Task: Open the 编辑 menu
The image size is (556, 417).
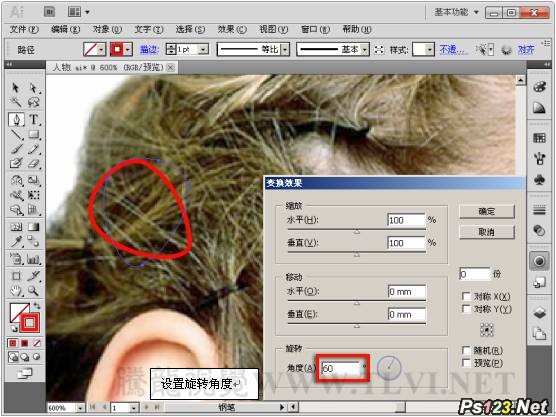Action: (65, 29)
